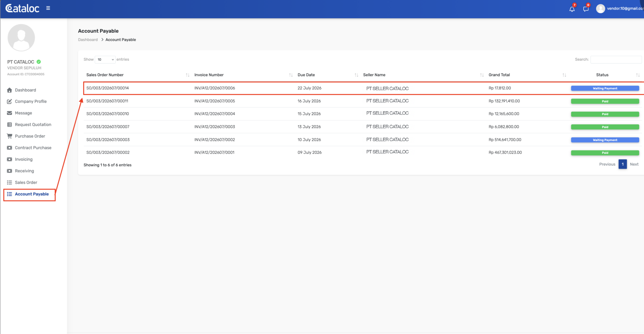Click Waiting Payment status for INV/A12/202607/0002
This screenshot has width=644, height=334.
(x=605, y=140)
